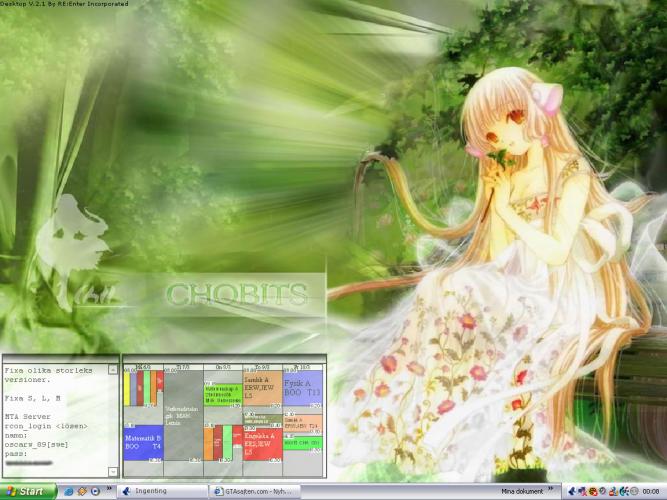Open the media player Quick Launch icon
Viewport: 667px width, 500px height.
tap(95, 491)
